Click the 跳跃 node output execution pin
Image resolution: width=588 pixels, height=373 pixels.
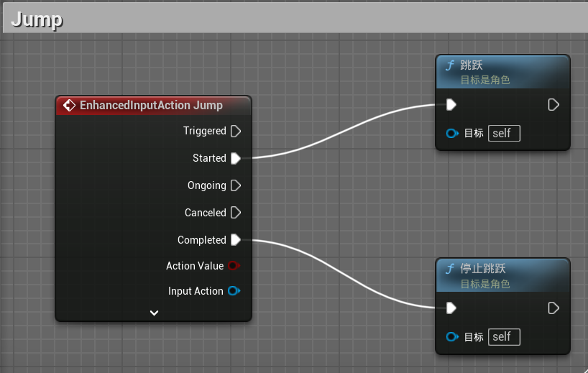click(553, 105)
